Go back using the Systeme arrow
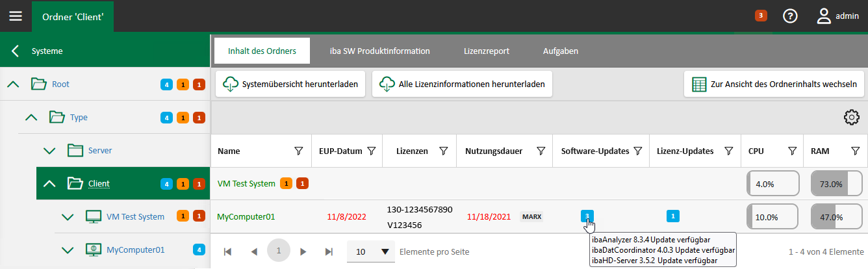 click(x=15, y=51)
